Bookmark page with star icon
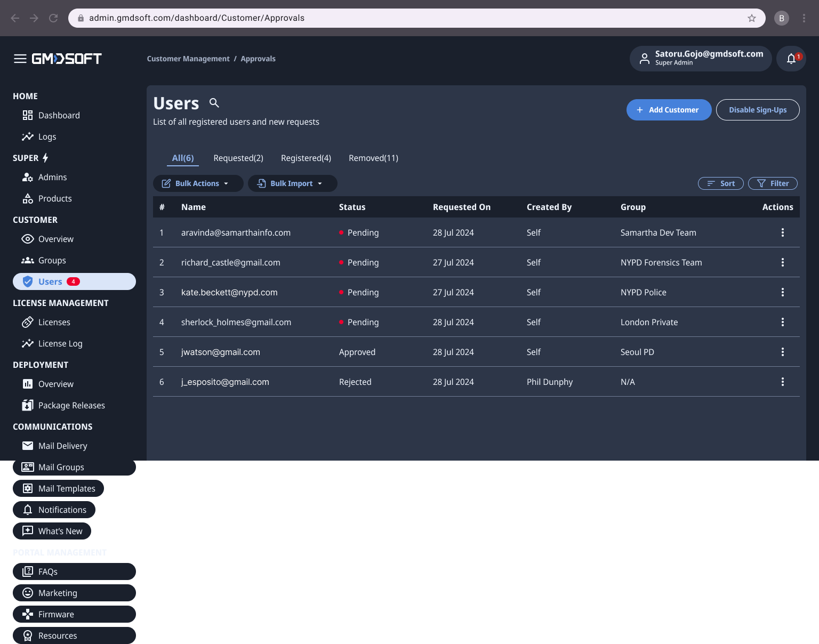Screen dimensions: 819x644 752,18
